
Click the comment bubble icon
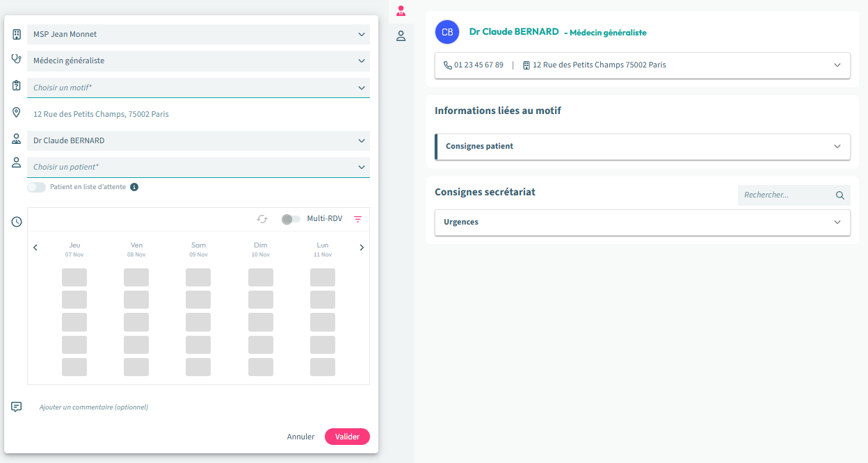pyautogui.click(x=17, y=407)
